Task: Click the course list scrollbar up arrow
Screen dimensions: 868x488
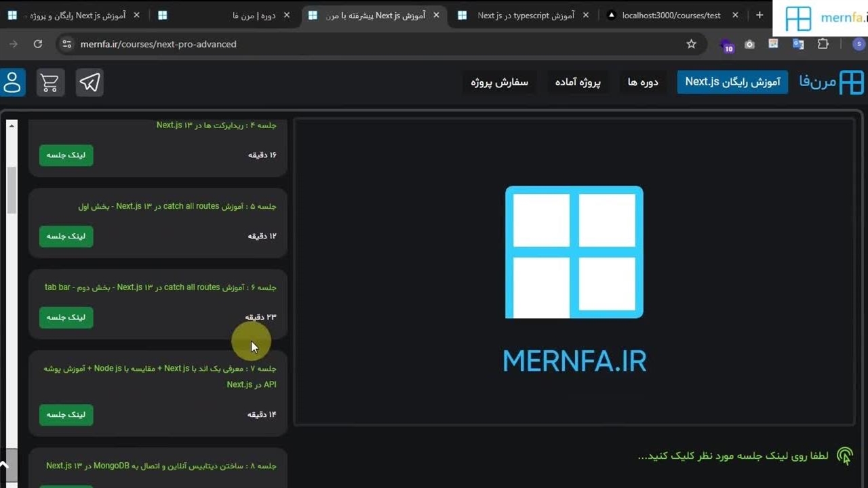Action: [x=11, y=125]
